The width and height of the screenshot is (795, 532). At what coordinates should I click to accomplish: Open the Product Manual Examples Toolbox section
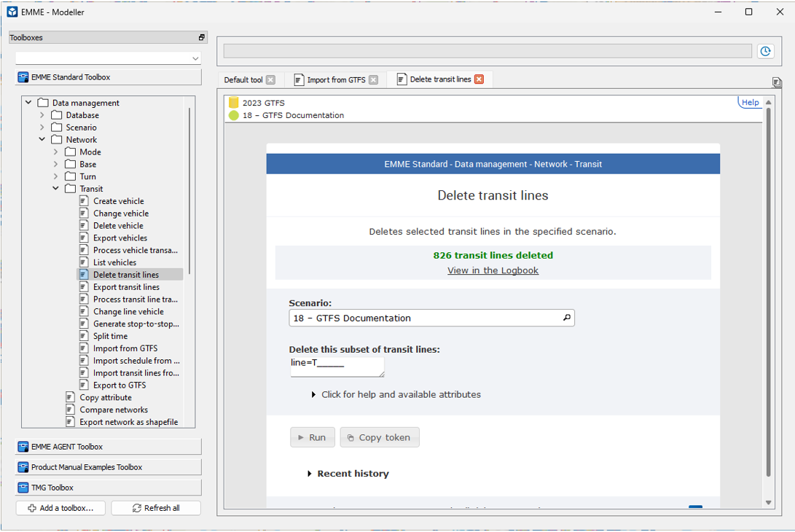click(x=108, y=467)
